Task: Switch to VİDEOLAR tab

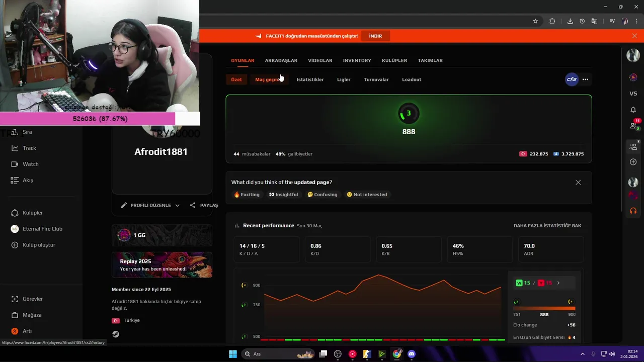Action: pos(320,60)
